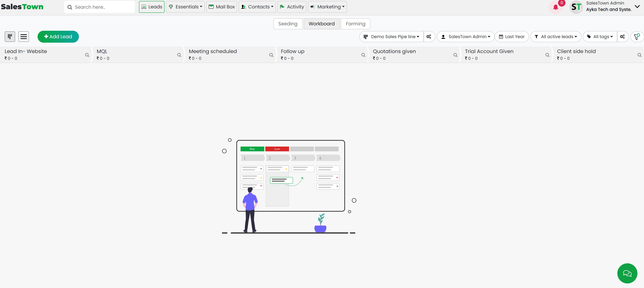
Task: Search within Meeting scheduled column
Action: coord(271,55)
